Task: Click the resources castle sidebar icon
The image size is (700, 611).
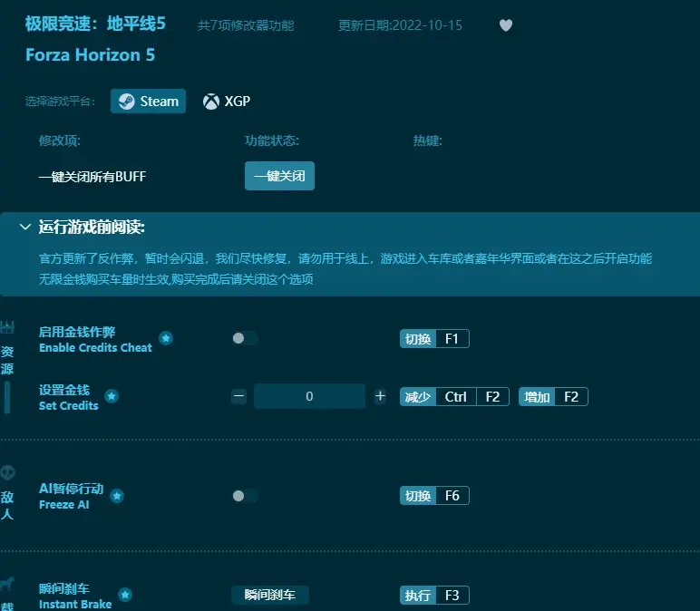Action: point(7,327)
